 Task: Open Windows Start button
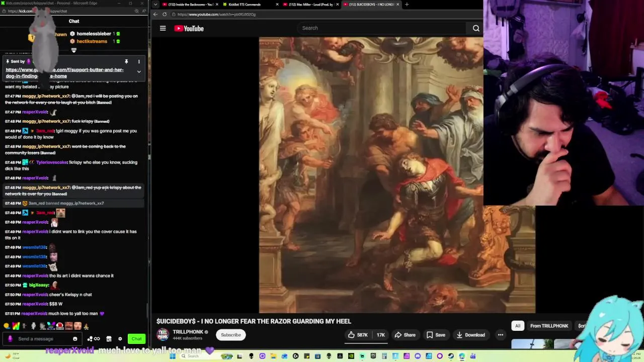[x=172, y=356]
